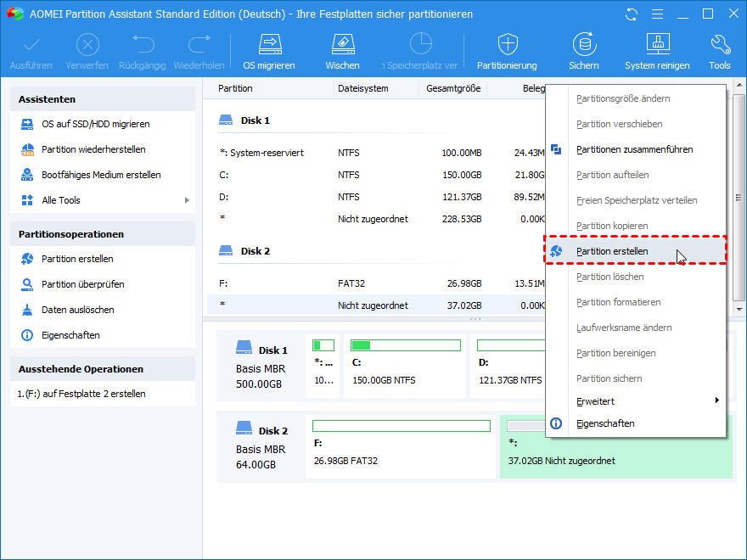Select the F: 26.98GB FAT32 disk map block
Screen dimensions: 747x560
pos(402,446)
